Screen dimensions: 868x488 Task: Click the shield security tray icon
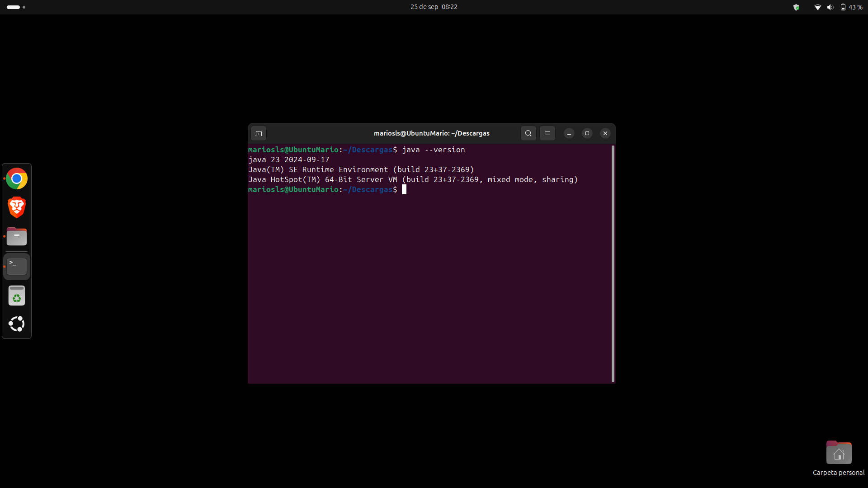pos(796,7)
